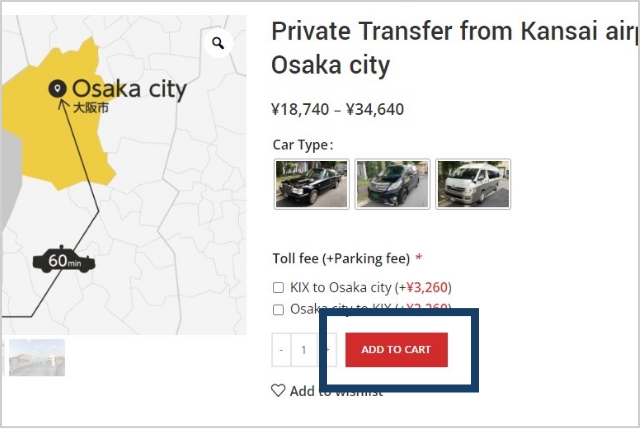Click the quantity input field

(304, 350)
